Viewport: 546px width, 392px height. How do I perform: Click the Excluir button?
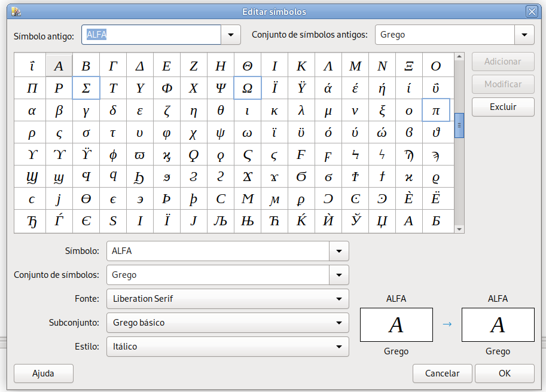coord(503,107)
